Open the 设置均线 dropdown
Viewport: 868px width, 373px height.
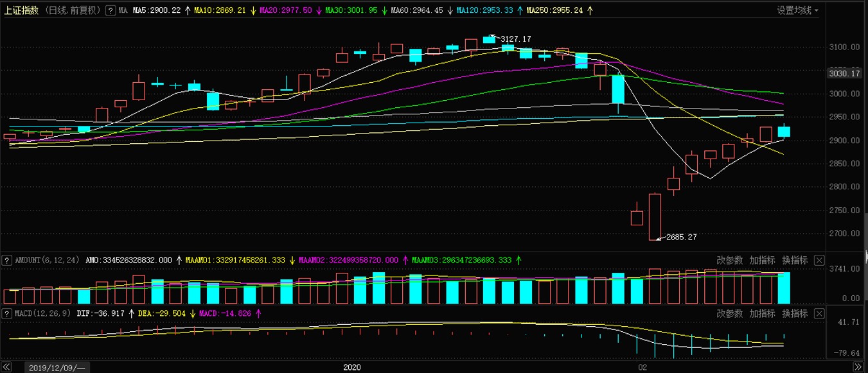pyautogui.click(x=798, y=10)
